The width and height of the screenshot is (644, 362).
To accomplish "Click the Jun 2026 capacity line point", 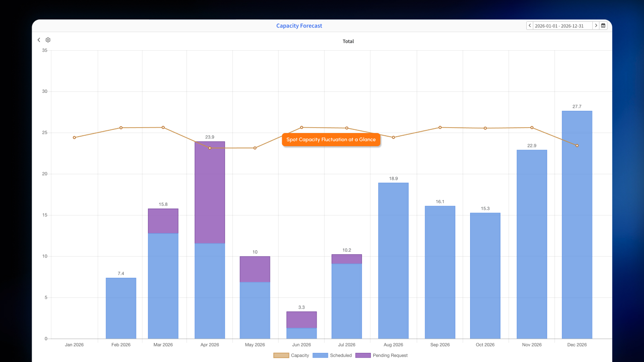I will (302, 127).
